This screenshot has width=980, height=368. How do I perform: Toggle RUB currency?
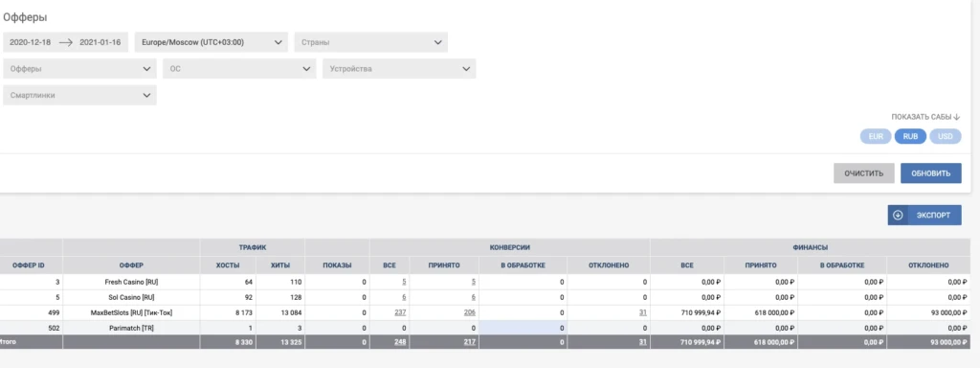910,136
